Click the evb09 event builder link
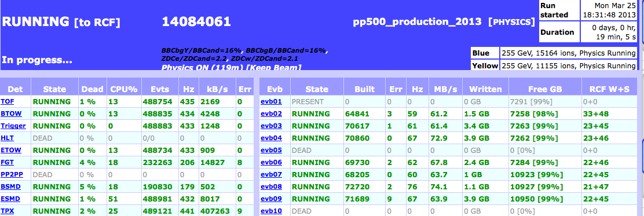The height and width of the screenshot is (216, 644). pos(271,199)
